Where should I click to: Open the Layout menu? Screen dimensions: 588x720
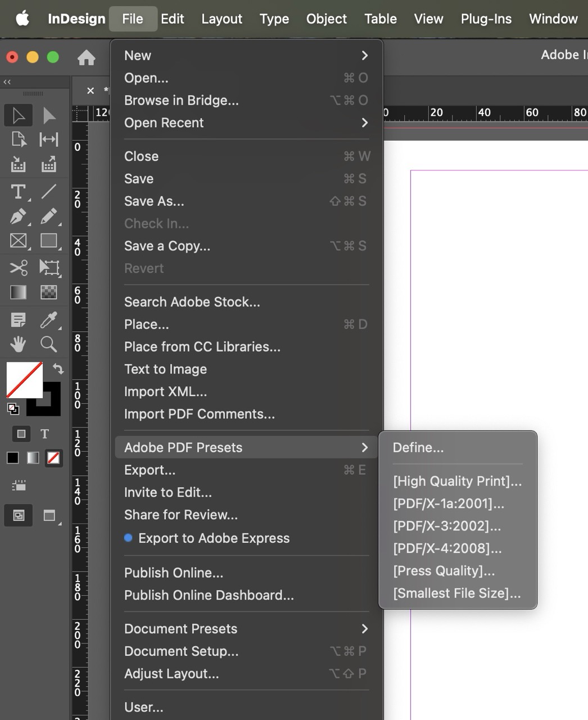tap(221, 19)
